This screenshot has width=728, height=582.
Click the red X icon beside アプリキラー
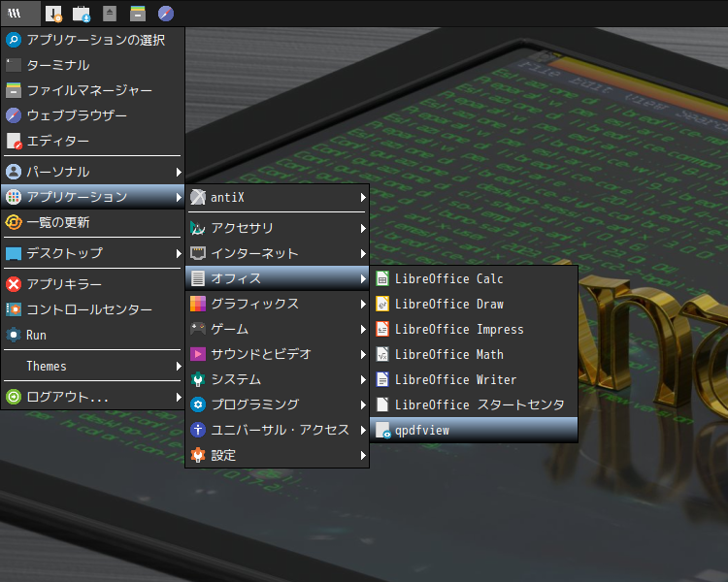pyautogui.click(x=14, y=284)
